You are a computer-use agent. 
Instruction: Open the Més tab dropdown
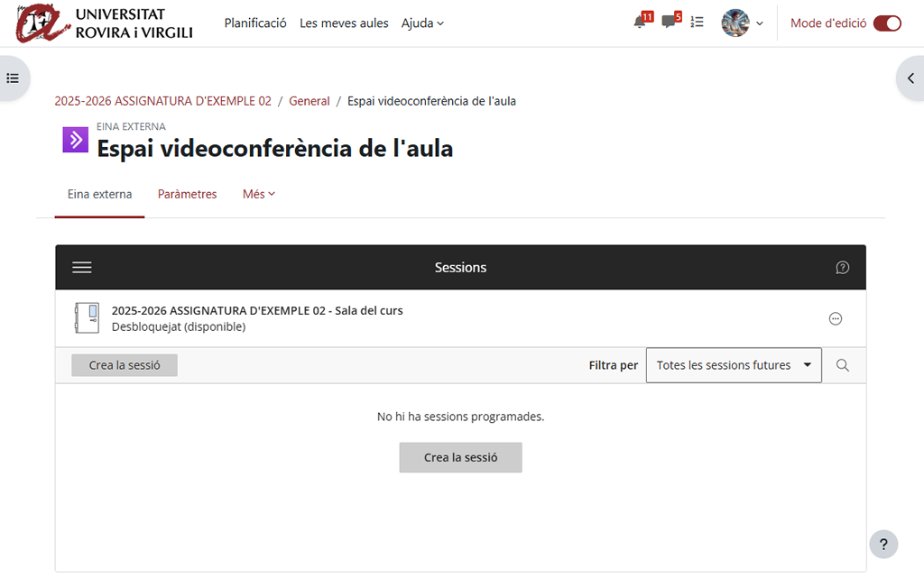pyautogui.click(x=258, y=194)
